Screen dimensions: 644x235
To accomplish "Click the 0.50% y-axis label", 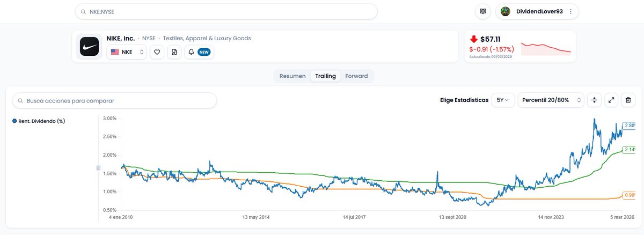I will coord(109,210).
